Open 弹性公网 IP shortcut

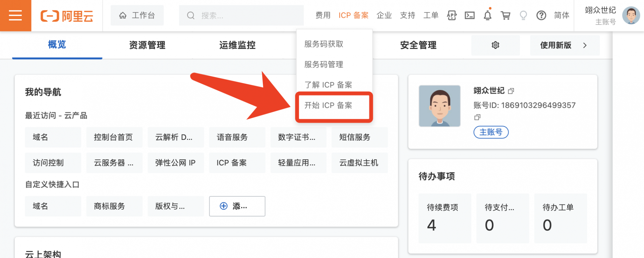tap(176, 163)
